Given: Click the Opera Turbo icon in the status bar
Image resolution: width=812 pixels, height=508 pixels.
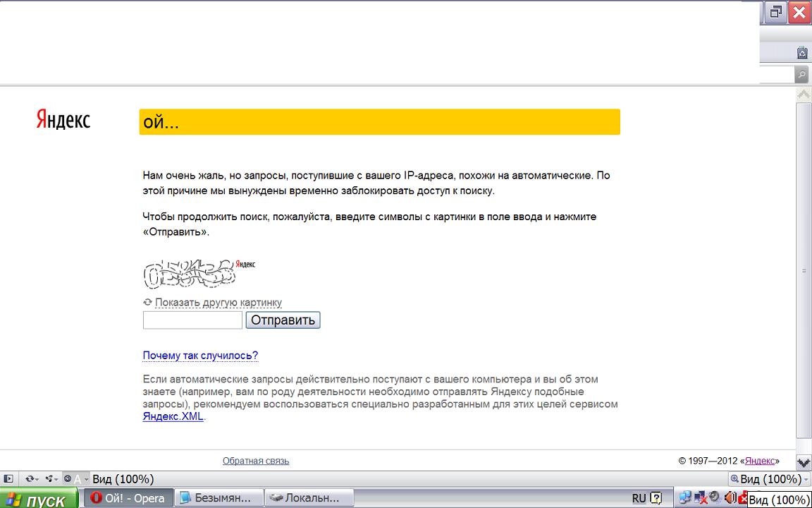Looking at the screenshot, I should coord(67,480).
